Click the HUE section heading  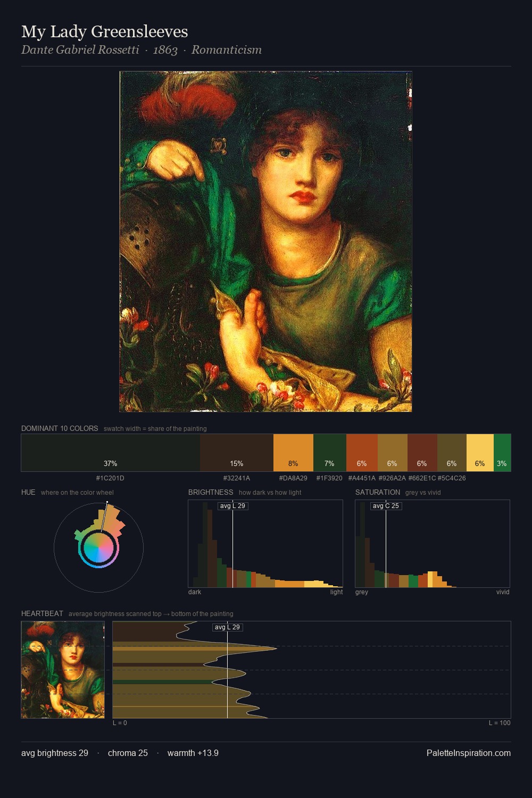(28, 492)
